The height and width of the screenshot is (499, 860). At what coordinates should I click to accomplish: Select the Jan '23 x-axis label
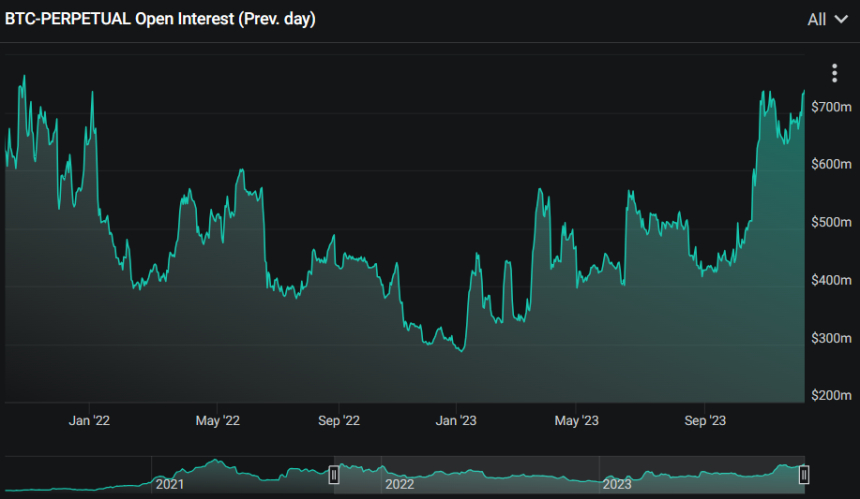[457, 420]
